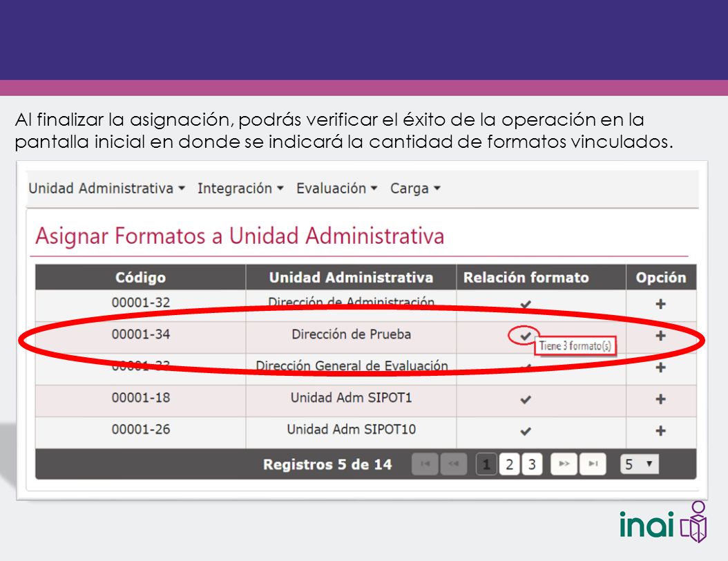Select page 2 in paginator
This screenshot has height=561, width=728.
pos(509,464)
